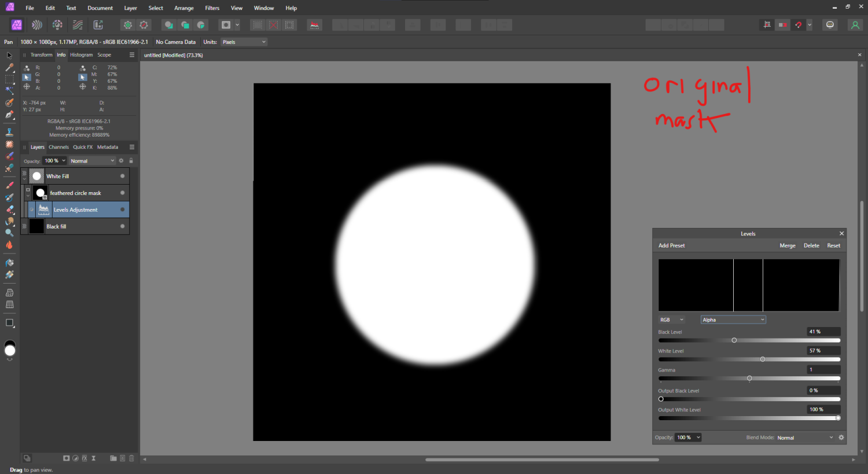Adjust the White Level slider handle
The height and width of the screenshot is (474, 868).
click(x=762, y=359)
